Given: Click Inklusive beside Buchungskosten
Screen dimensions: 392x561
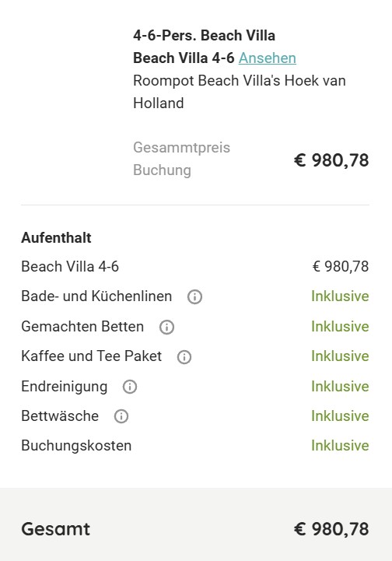Looking at the screenshot, I should point(340,445).
